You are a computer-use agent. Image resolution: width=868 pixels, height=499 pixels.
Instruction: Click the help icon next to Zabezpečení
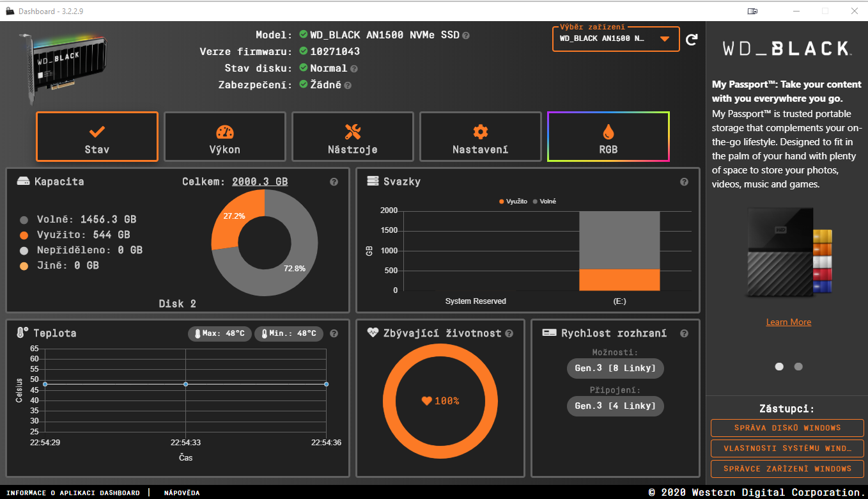coord(348,85)
